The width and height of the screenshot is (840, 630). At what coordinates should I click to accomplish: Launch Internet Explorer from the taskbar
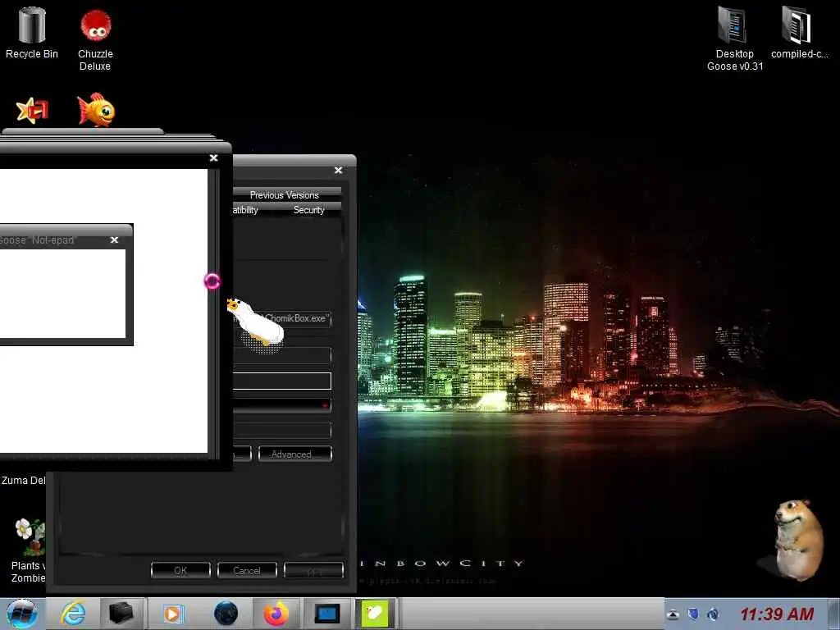pyautogui.click(x=73, y=614)
